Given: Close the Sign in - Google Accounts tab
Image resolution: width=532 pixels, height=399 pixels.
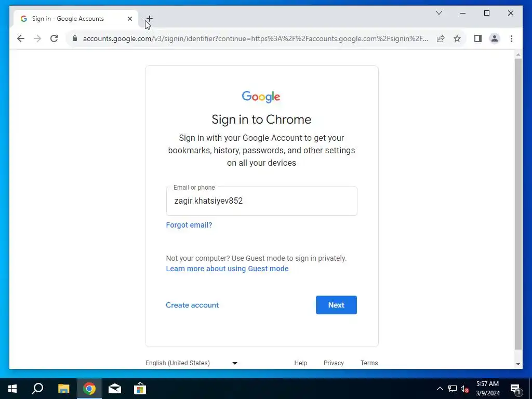Looking at the screenshot, I should [x=129, y=19].
